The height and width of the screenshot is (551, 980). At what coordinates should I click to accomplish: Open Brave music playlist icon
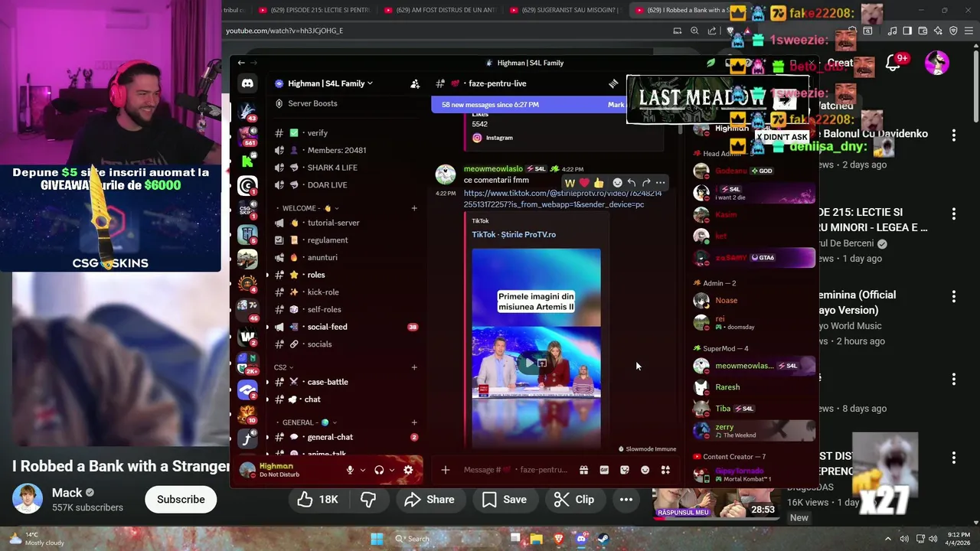tap(892, 31)
